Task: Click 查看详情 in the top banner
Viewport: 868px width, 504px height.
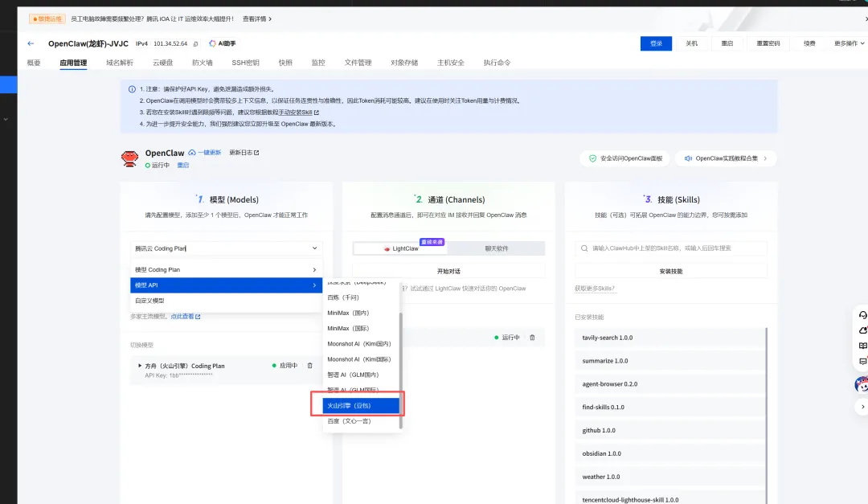Action: click(257, 18)
